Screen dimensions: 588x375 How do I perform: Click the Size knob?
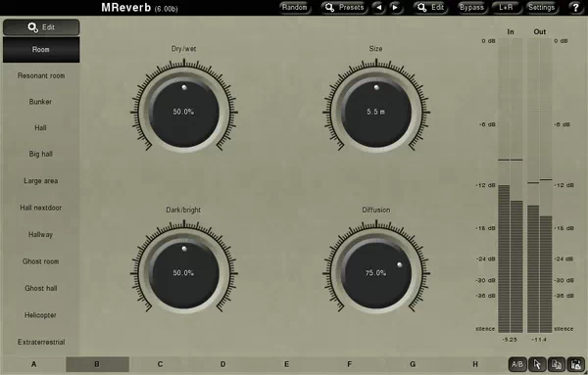click(x=376, y=112)
